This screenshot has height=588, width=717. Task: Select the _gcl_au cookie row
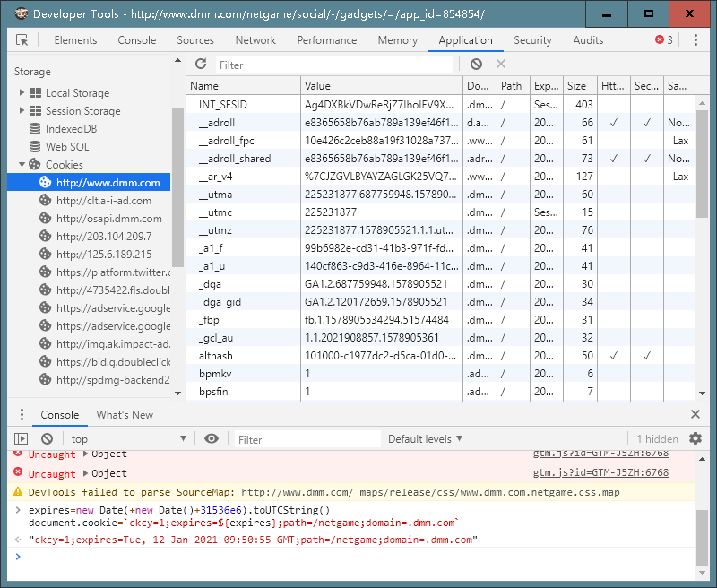pos(440,338)
